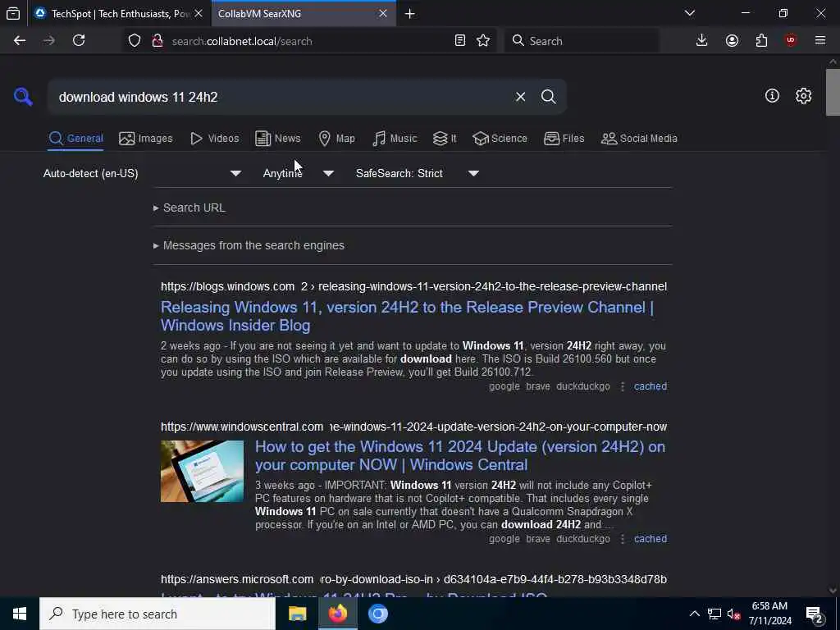Open the About info icon
The width and height of the screenshot is (840, 630).
772,96
